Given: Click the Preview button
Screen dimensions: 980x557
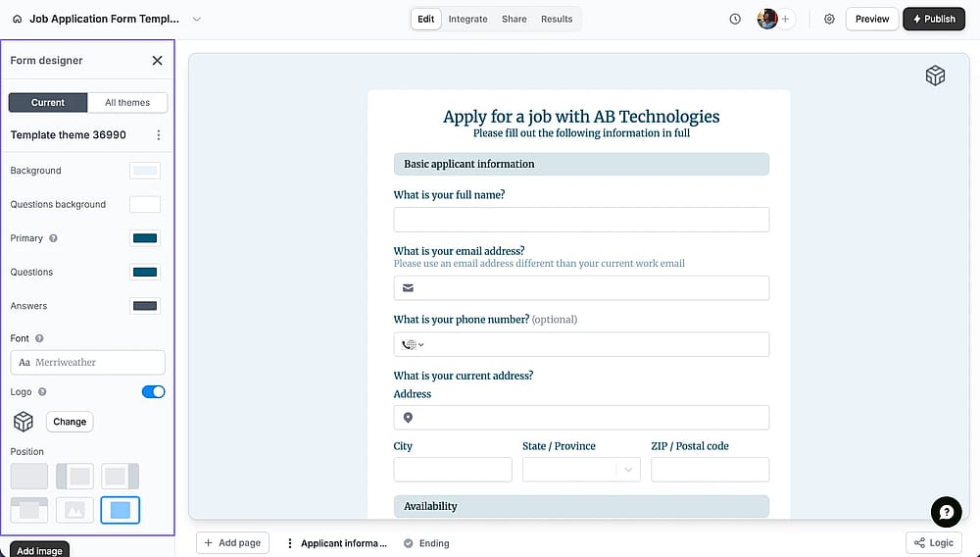Looking at the screenshot, I should [x=872, y=19].
